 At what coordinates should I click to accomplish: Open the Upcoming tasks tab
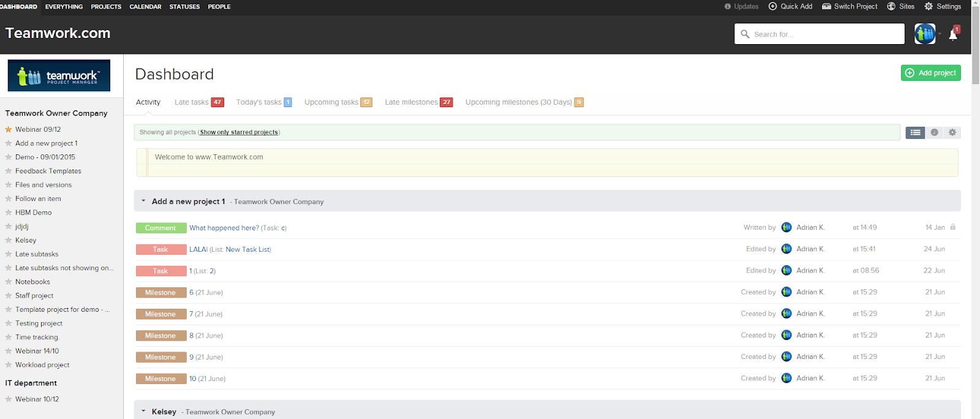(x=338, y=102)
